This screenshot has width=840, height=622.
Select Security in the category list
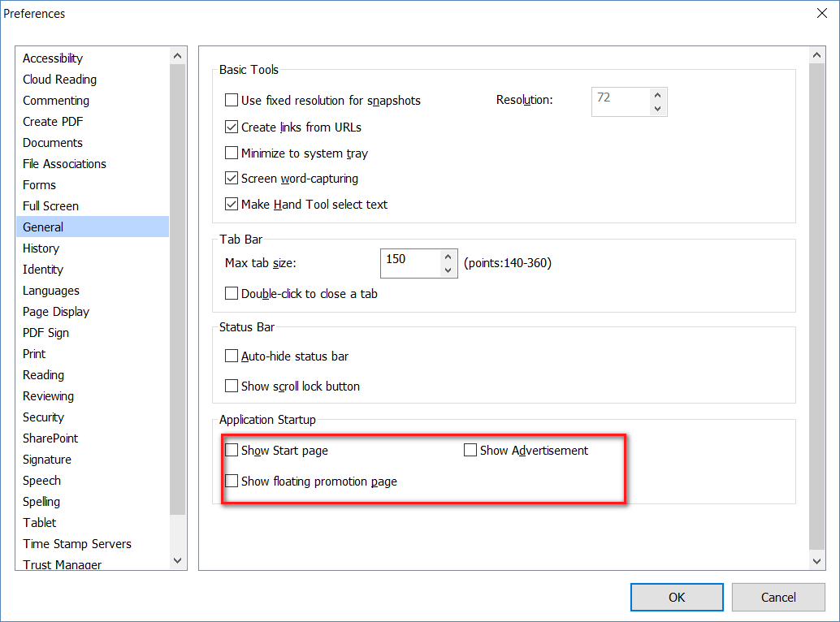[43, 417]
